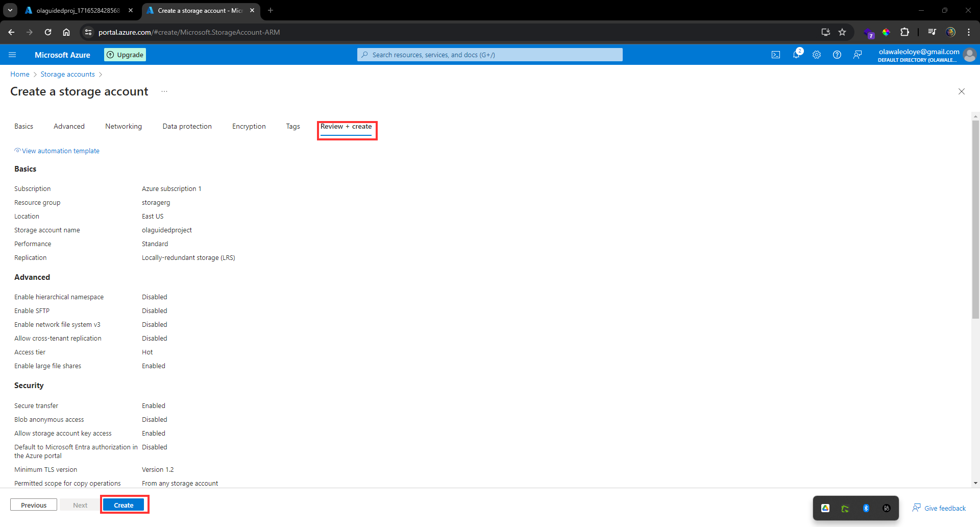Click the 'East US' location value

(x=153, y=217)
